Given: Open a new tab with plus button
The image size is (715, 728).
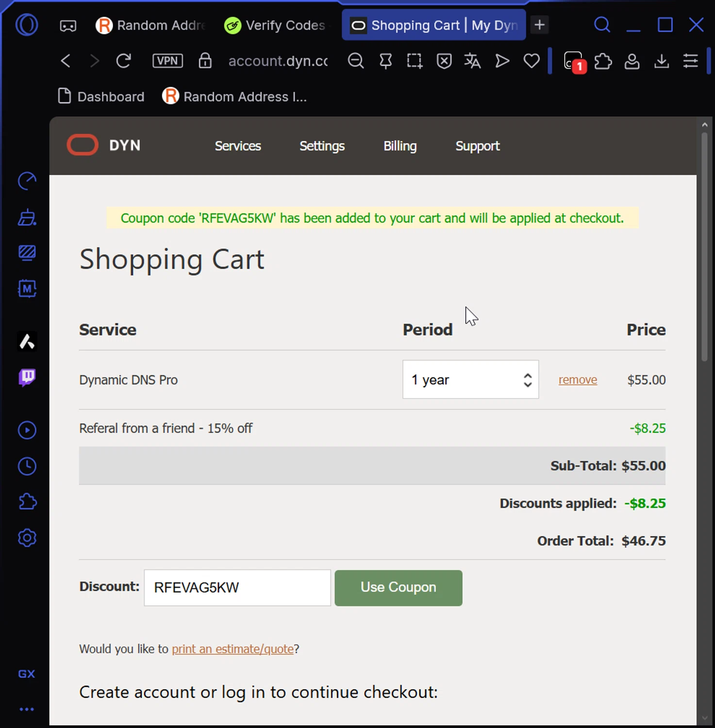Looking at the screenshot, I should point(540,25).
